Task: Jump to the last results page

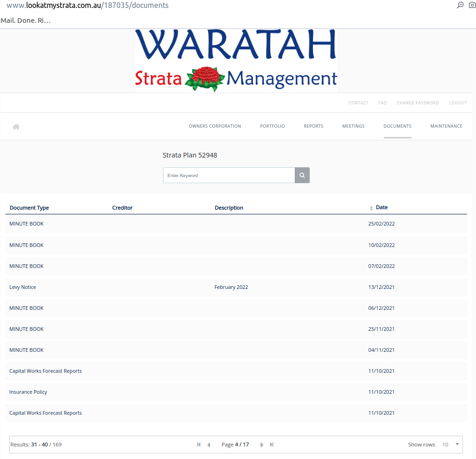Action: (272, 445)
